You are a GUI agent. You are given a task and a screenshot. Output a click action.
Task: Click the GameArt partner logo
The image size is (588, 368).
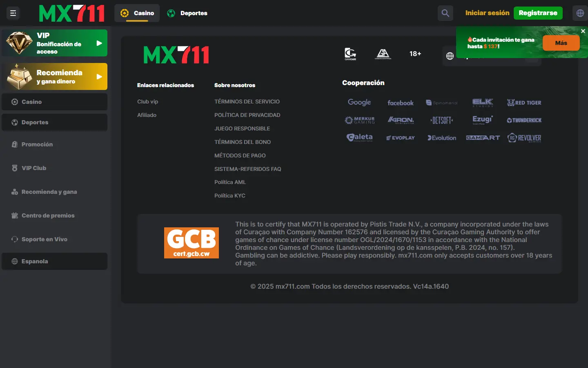(x=483, y=138)
